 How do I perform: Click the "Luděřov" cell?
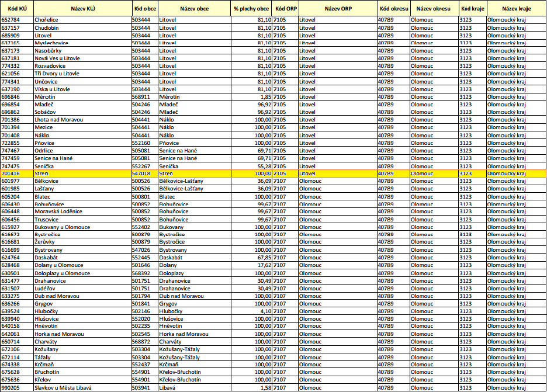(82, 289)
